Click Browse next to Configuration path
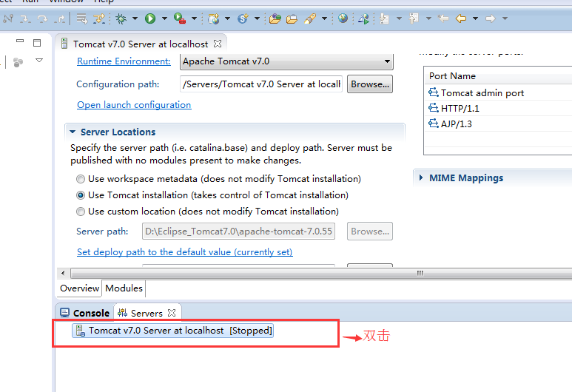 370,84
